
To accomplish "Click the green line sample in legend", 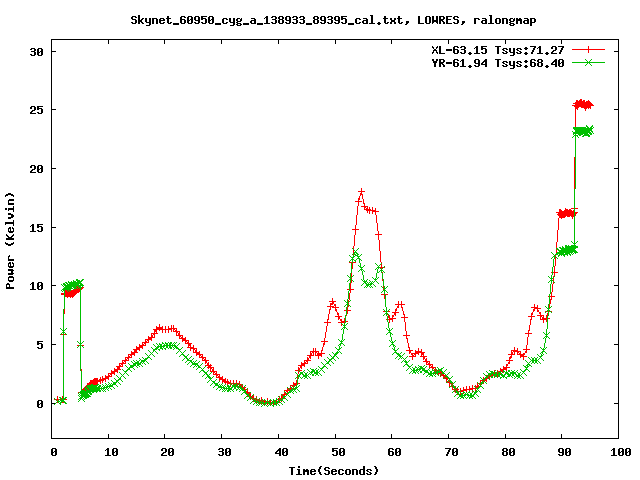I will click(x=589, y=62).
